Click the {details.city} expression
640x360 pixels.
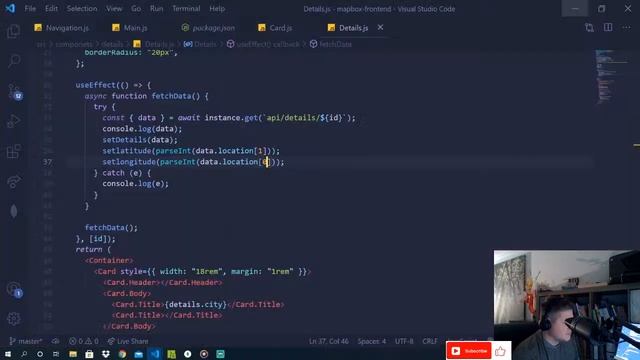[x=196, y=304]
